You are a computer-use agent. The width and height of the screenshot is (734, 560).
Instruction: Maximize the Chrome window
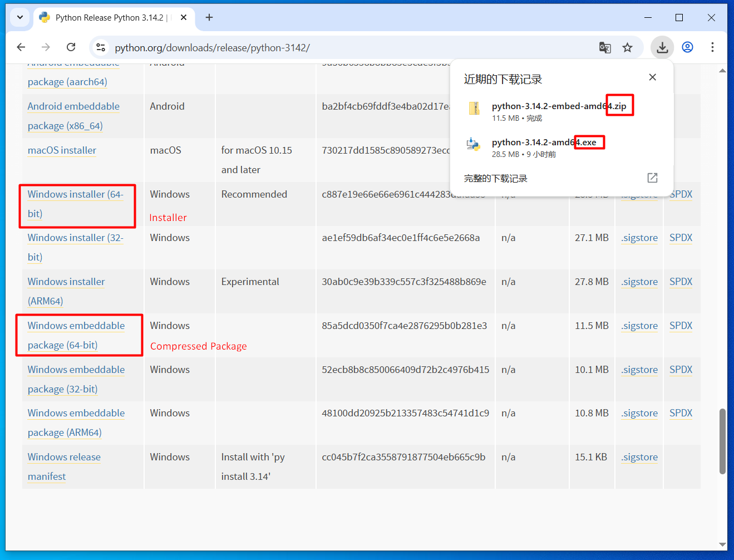[679, 17]
